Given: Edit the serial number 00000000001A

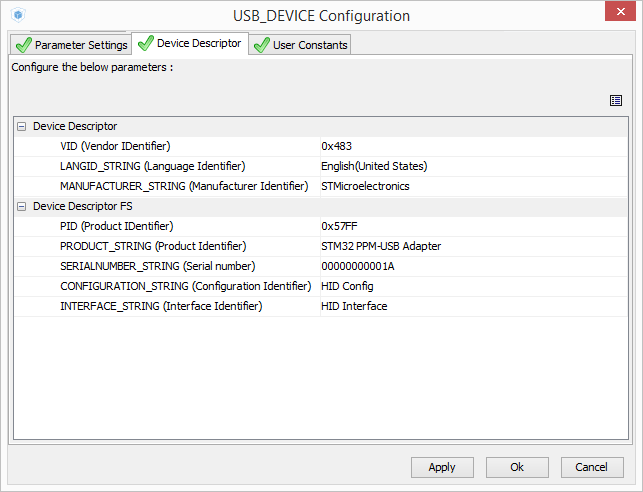Looking at the screenshot, I should (470, 266).
